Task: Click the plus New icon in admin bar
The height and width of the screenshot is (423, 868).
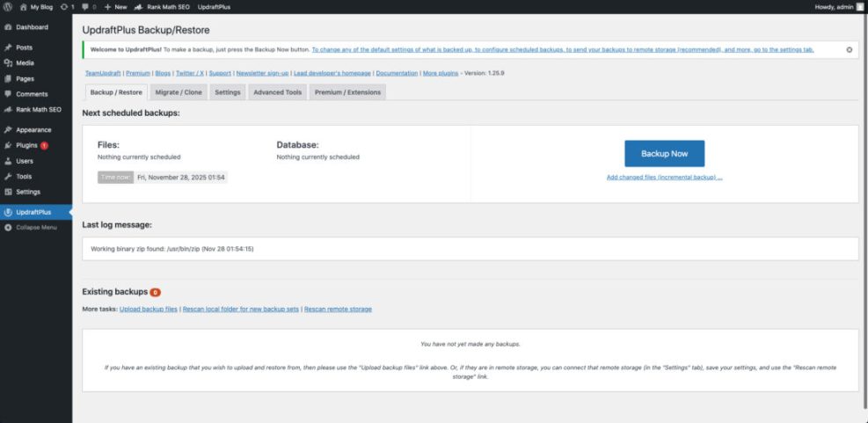Action: [107, 7]
